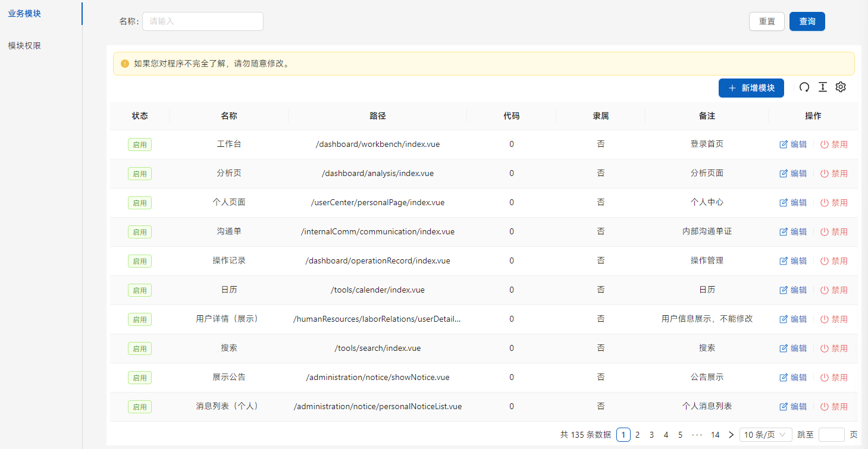The image size is (868, 449).
Task: Edit the 搜索 module row
Action: coord(793,348)
